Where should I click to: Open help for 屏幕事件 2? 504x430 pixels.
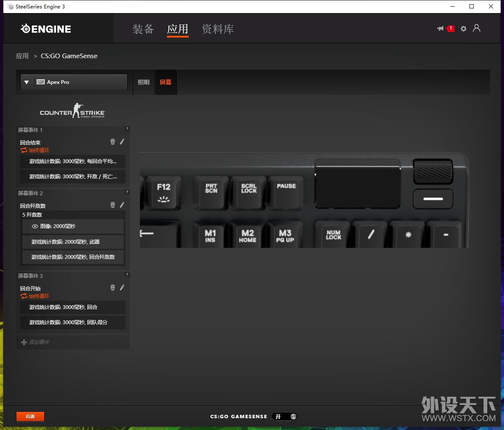127,192
